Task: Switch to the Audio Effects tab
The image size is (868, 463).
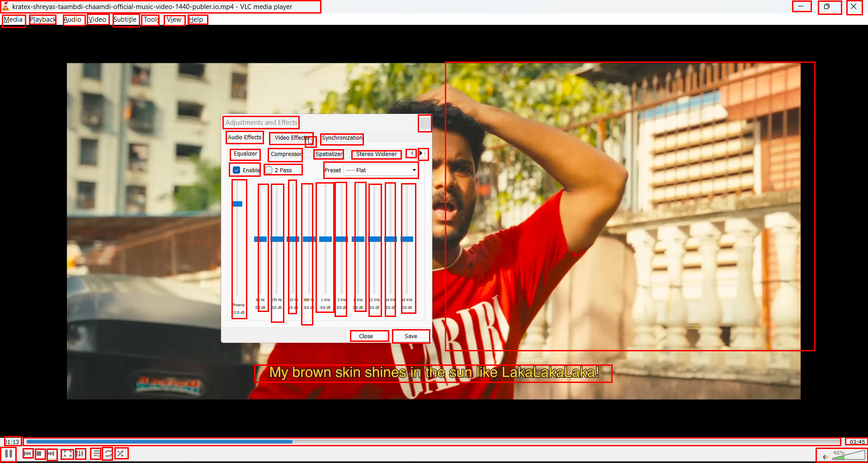Action: (x=245, y=137)
